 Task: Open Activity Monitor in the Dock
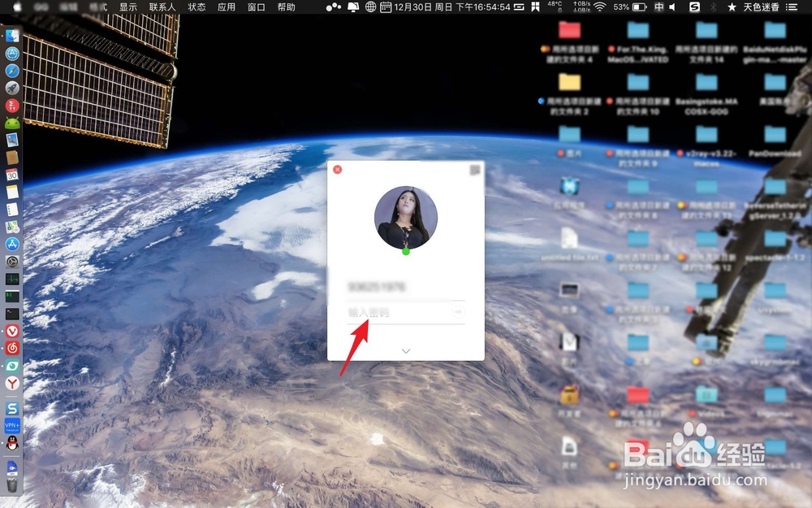click(x=12, y=279)
